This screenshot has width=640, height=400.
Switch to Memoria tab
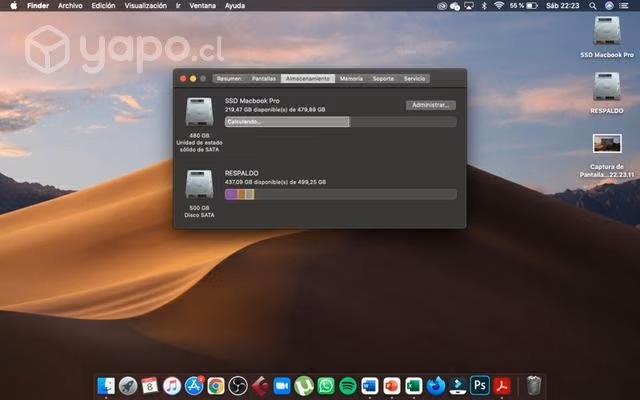point(351,78)
